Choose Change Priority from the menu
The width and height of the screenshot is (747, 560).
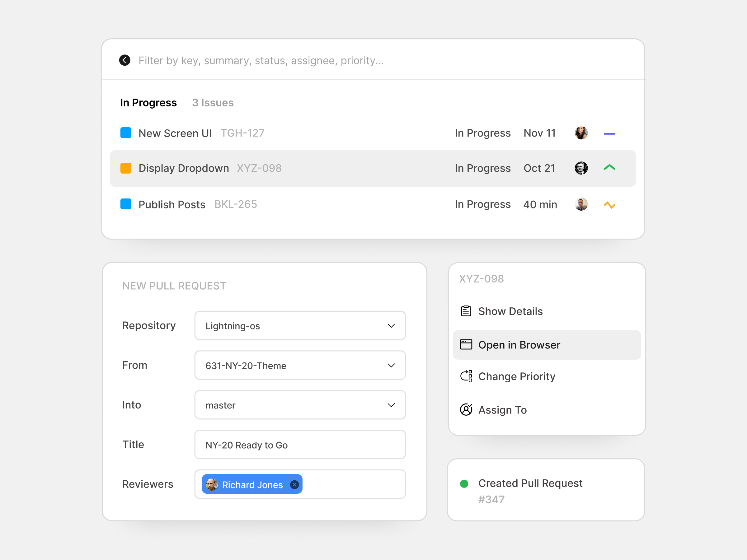point(517,376)
